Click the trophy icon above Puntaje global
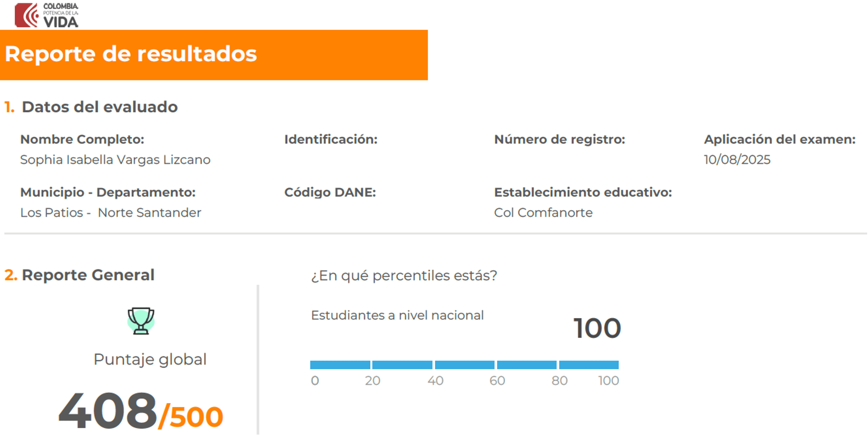 pos(141,320)
